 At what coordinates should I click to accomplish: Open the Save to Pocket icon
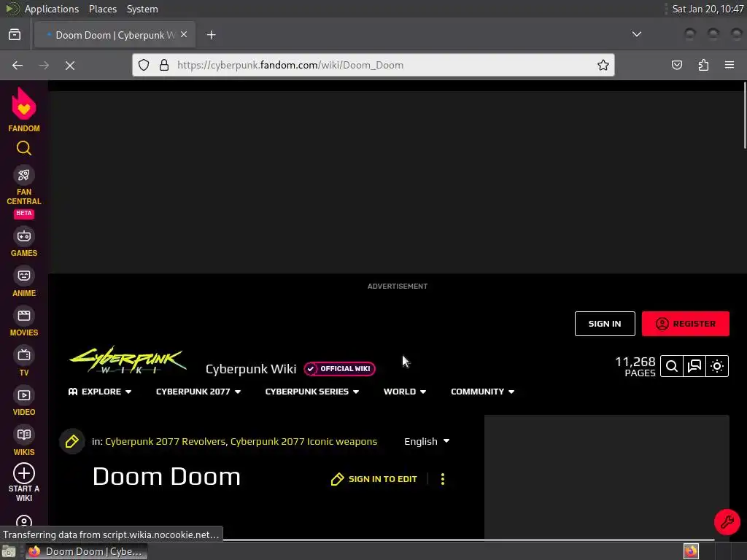click(676, 65)
